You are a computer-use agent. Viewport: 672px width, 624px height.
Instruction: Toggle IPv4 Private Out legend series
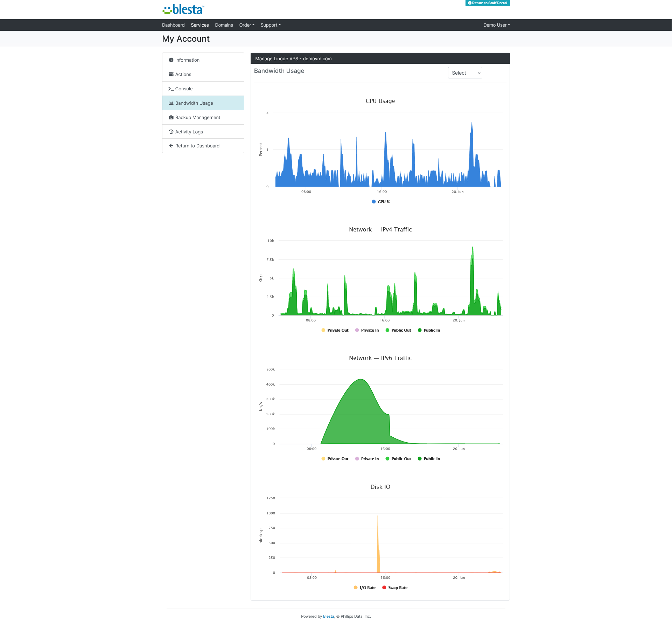(x=335, y=330)
